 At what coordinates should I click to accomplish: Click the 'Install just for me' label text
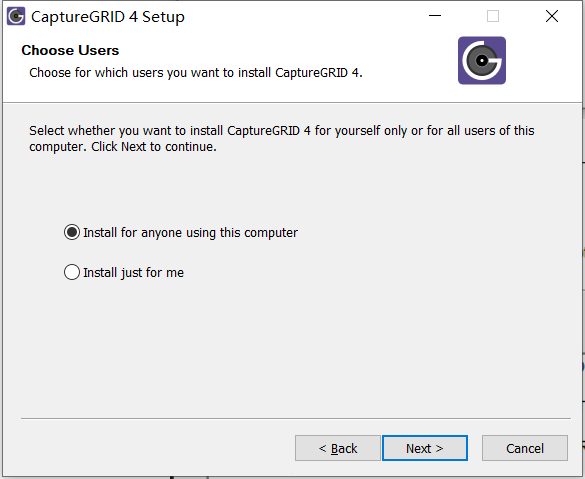tap(133, 273)
